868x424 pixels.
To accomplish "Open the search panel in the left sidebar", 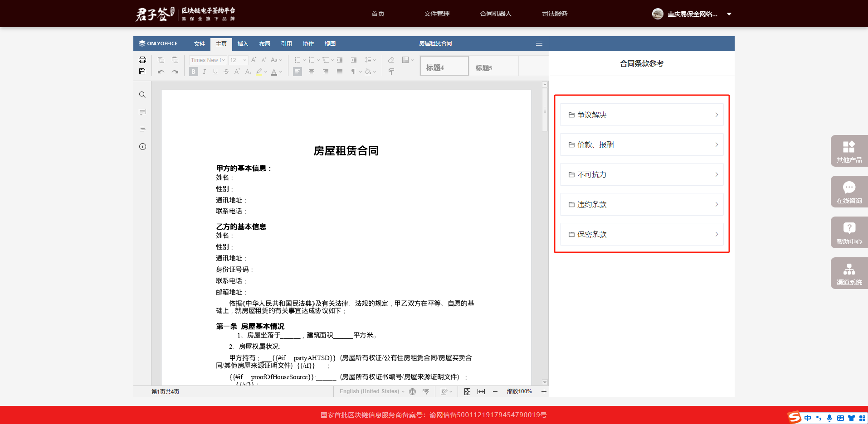I will tap(142, 95).
